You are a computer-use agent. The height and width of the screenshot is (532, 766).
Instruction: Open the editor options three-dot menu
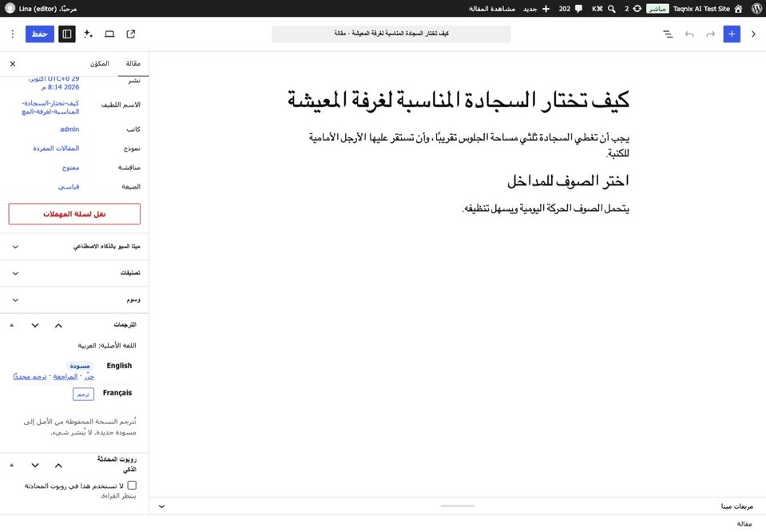(x=13, y=34)
